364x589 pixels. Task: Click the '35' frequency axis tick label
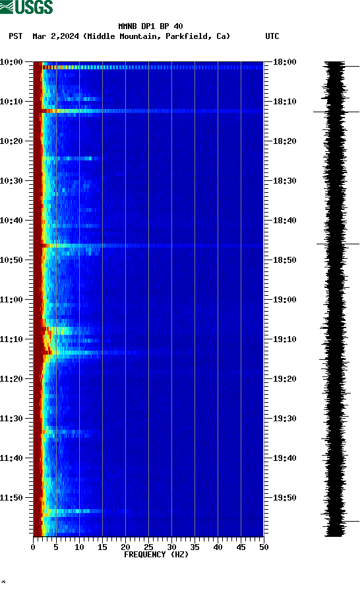[x=195, y=547]
